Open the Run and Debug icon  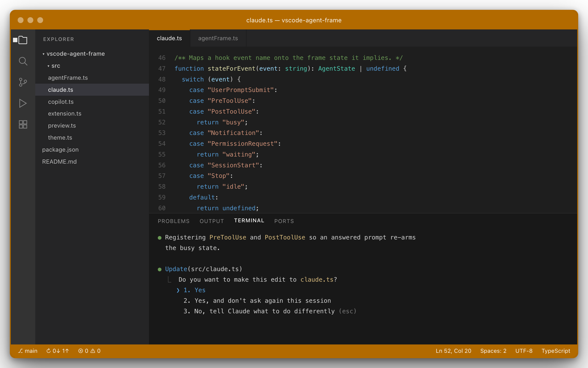23,103
